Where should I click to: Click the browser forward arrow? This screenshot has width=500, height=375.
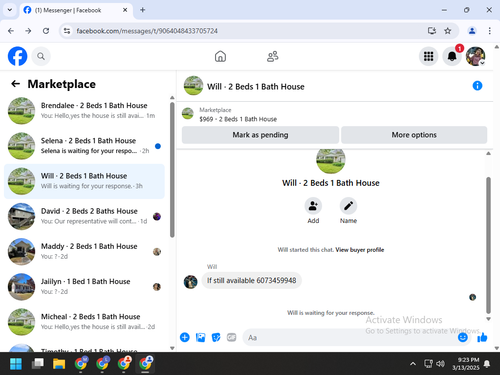click(28, 31)
